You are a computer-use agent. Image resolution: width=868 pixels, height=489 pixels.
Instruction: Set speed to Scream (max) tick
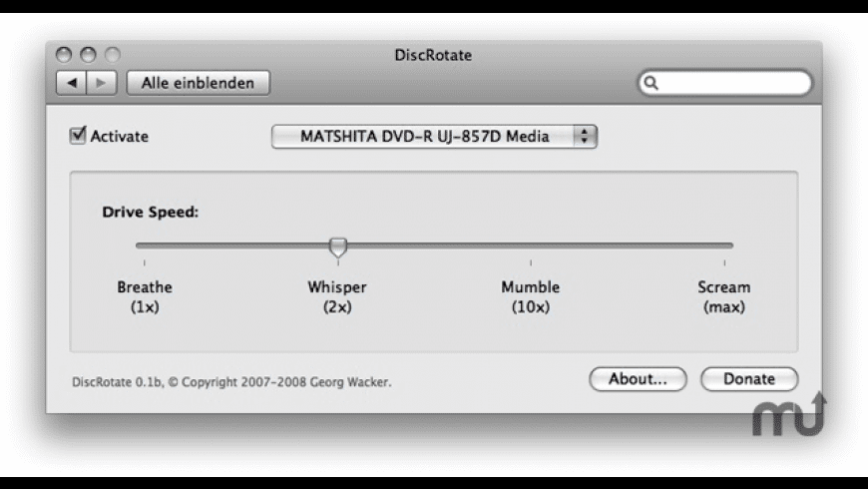click(x=724, y=262)
